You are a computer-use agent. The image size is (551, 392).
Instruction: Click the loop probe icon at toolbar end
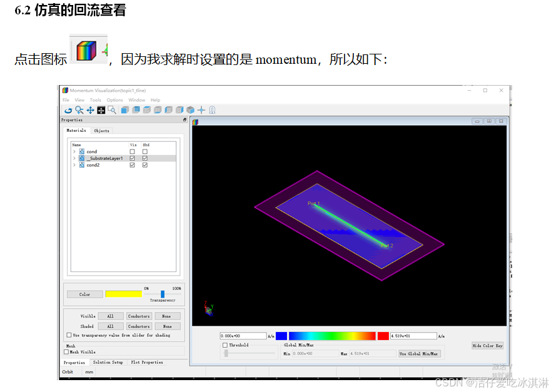point(212,109)
